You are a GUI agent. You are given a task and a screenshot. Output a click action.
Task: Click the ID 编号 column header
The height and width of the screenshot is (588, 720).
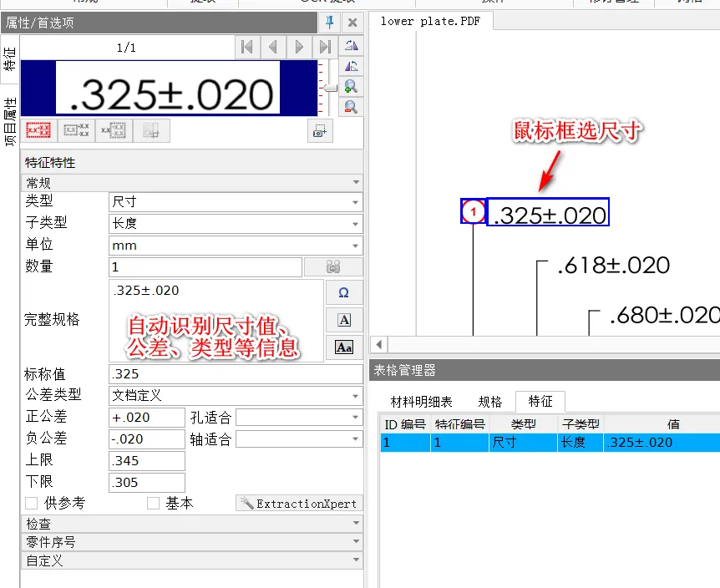pos(405,424)
